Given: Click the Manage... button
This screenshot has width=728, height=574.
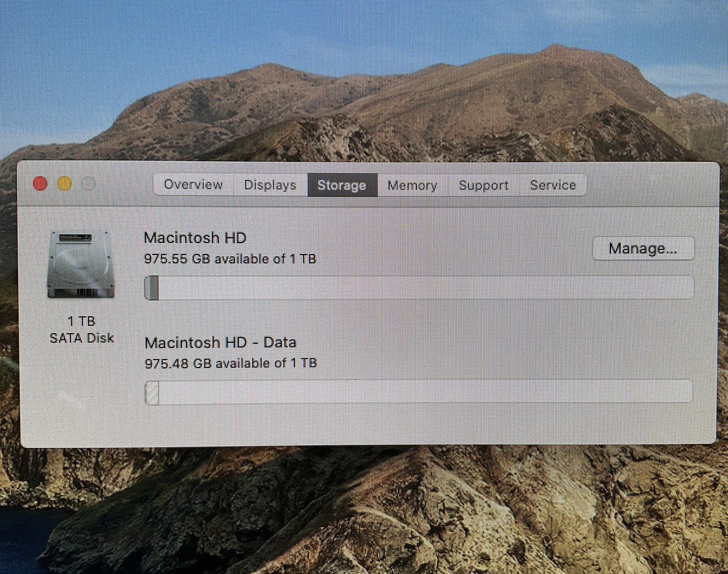Looking at the screenshot, I should click(x=643, y=249).
